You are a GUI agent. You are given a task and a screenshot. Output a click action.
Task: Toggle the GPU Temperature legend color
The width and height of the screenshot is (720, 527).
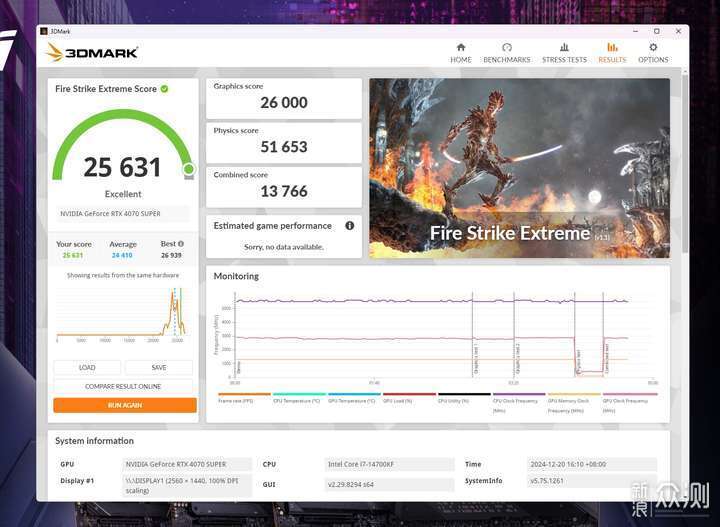354,394
